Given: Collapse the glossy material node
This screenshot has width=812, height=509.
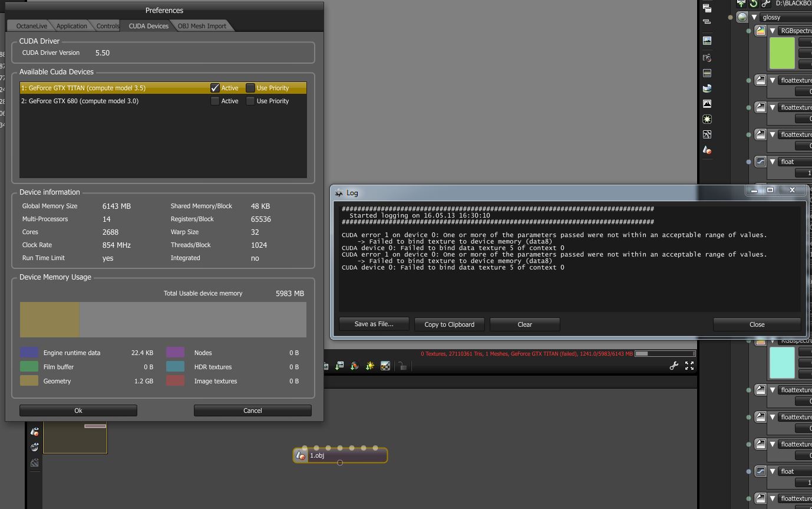Looking at the screenshot, I should [754, 18].
